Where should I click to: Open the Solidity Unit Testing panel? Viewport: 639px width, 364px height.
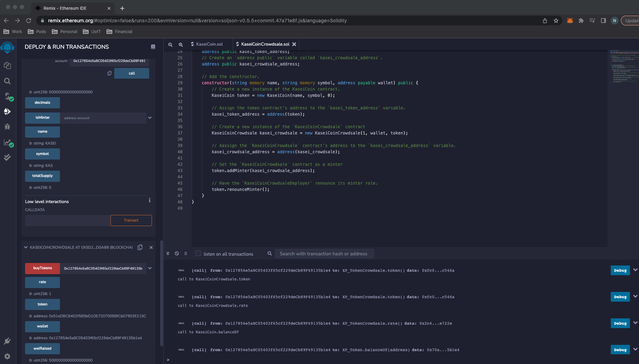(x=7, y=157)
